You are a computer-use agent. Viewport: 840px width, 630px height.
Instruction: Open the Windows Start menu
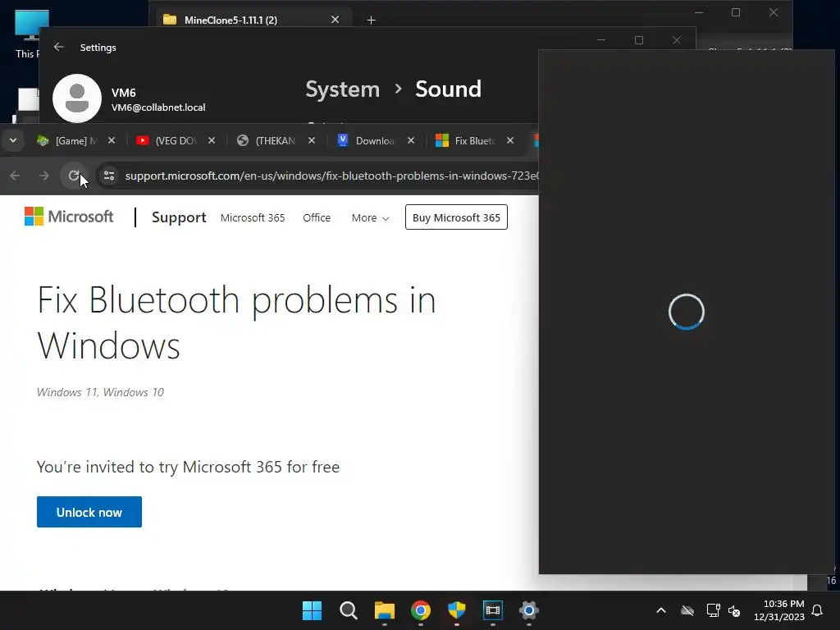pyautogui.click(x=313, y=610)
